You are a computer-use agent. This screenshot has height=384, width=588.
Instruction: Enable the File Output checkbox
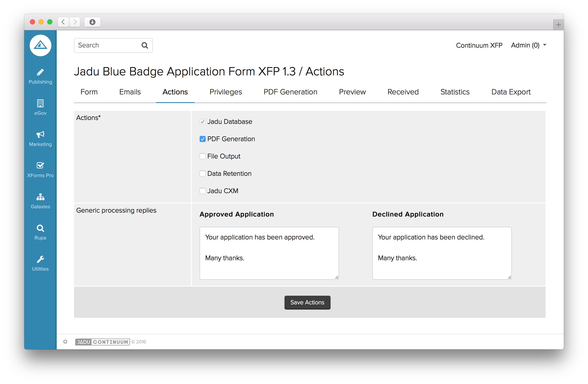tap(203, 156)
